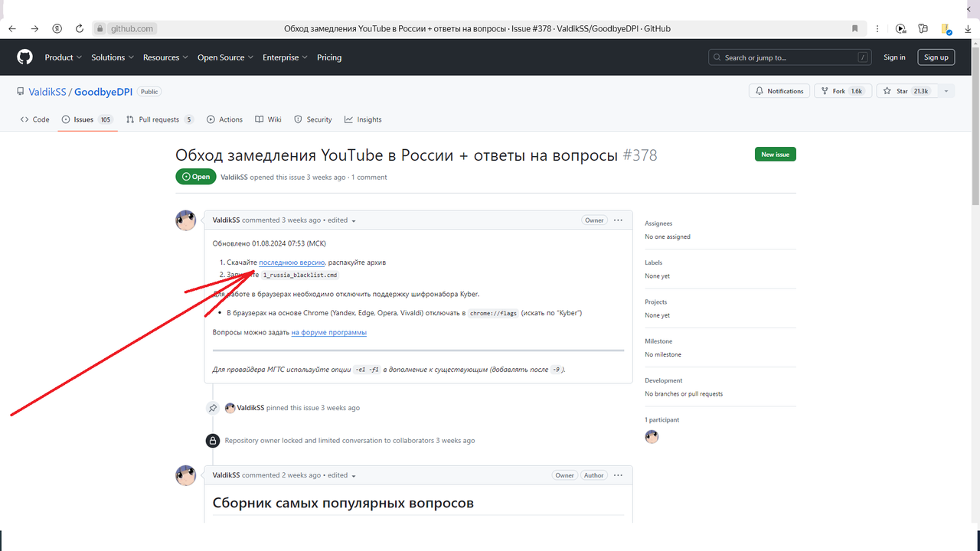Collapse the browser side panel with the chevron

point(968,10)
